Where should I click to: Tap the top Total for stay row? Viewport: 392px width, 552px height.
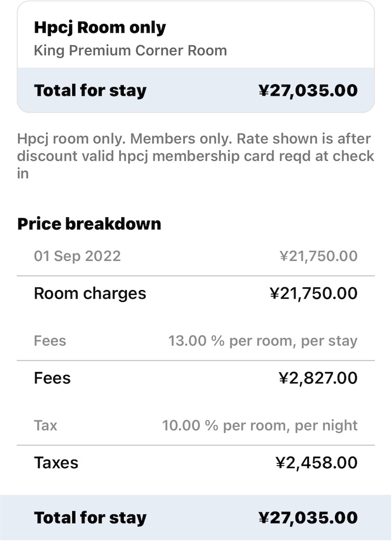point(196,90)
